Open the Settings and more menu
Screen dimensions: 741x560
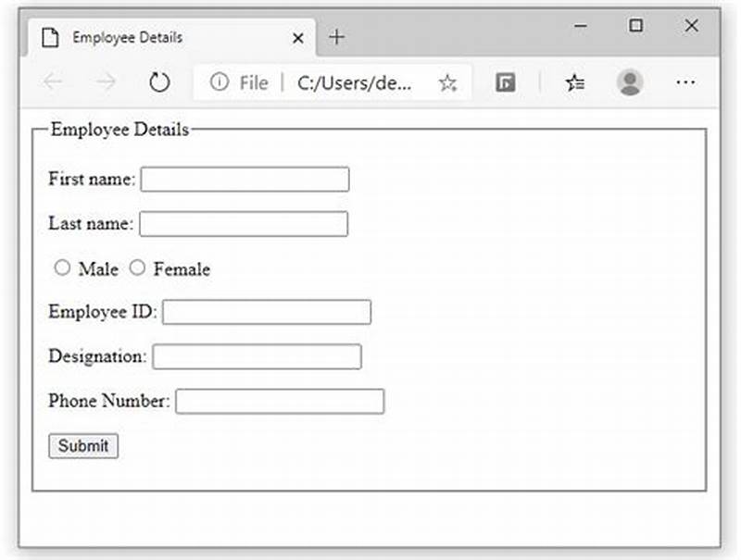(x=685, y=81)
